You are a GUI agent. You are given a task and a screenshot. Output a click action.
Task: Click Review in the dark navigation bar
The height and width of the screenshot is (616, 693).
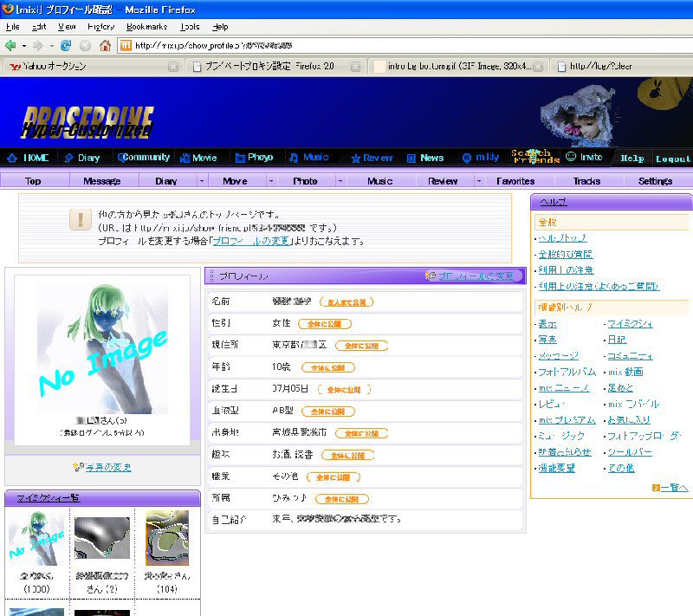point(372,158)
